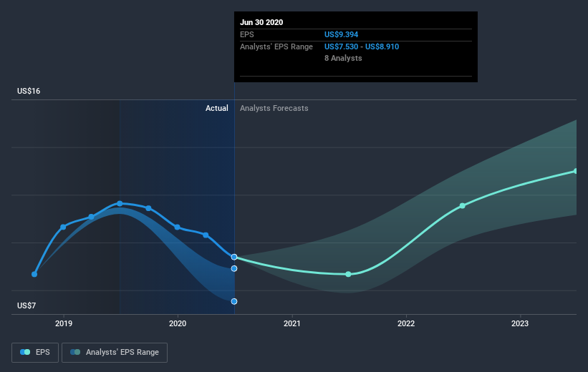Click the Actual section label
588x372 pixels.
tap(217, 108)
